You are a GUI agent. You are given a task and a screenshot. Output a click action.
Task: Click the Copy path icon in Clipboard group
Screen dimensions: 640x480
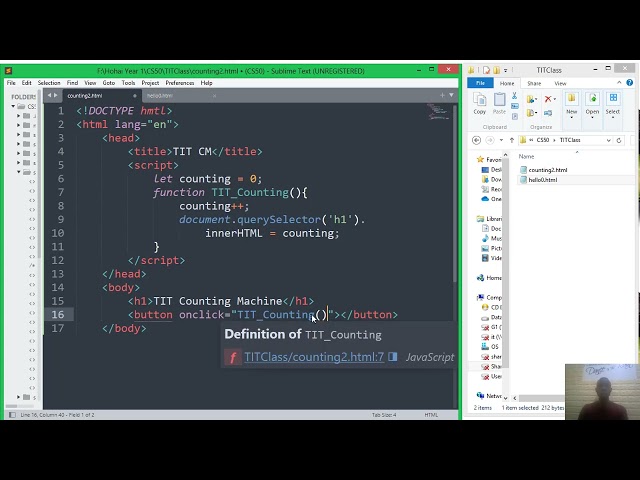[515, 106]
